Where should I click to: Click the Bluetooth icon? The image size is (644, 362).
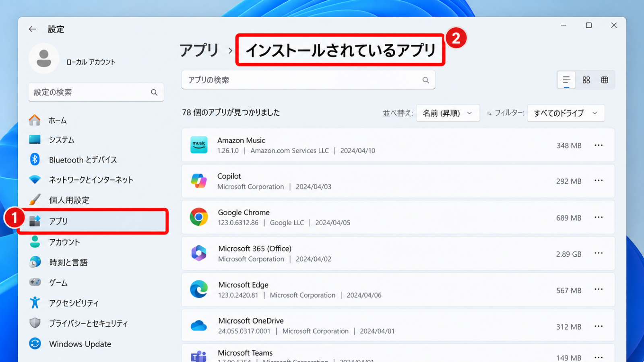(x=35, y=159)
